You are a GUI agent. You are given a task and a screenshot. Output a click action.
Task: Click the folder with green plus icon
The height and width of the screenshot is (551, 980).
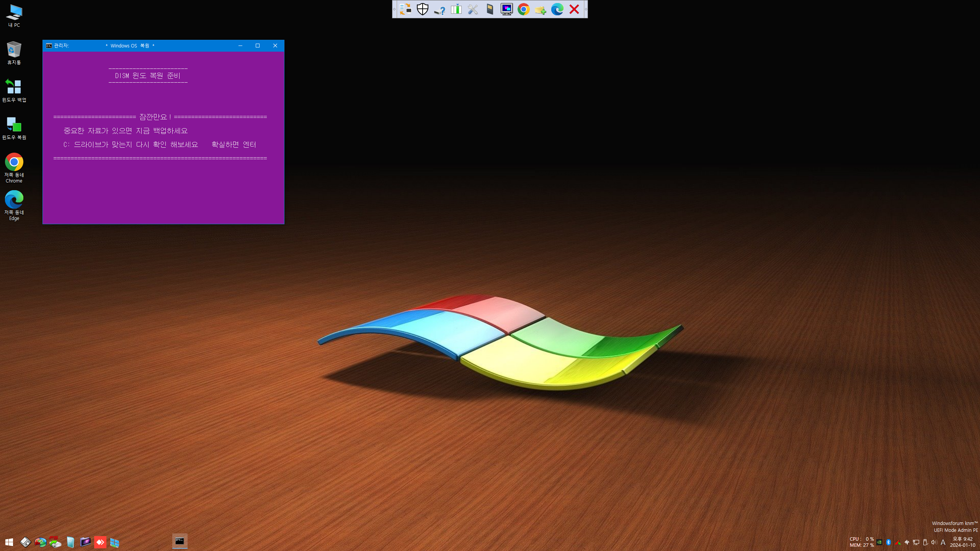tap(540, 9)
